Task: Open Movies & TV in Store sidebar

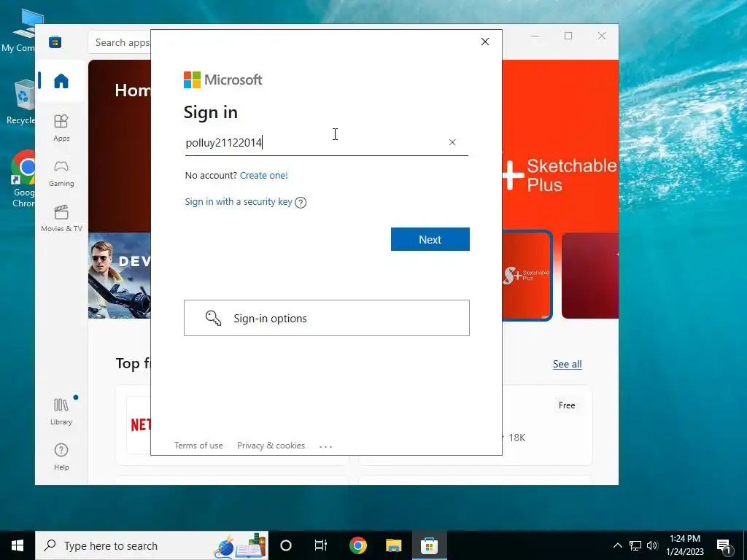Action: pyautogui.click(x=61, y=219)
